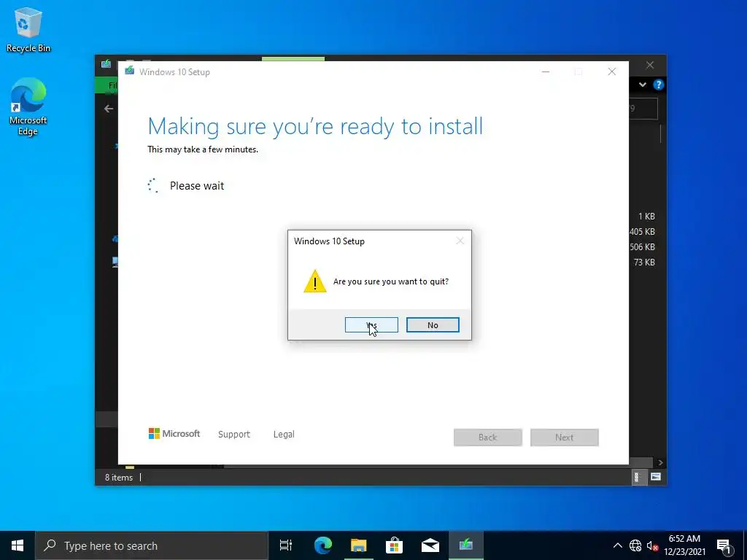
Task: Go back in File Explorer navigation
Action: 109,109
